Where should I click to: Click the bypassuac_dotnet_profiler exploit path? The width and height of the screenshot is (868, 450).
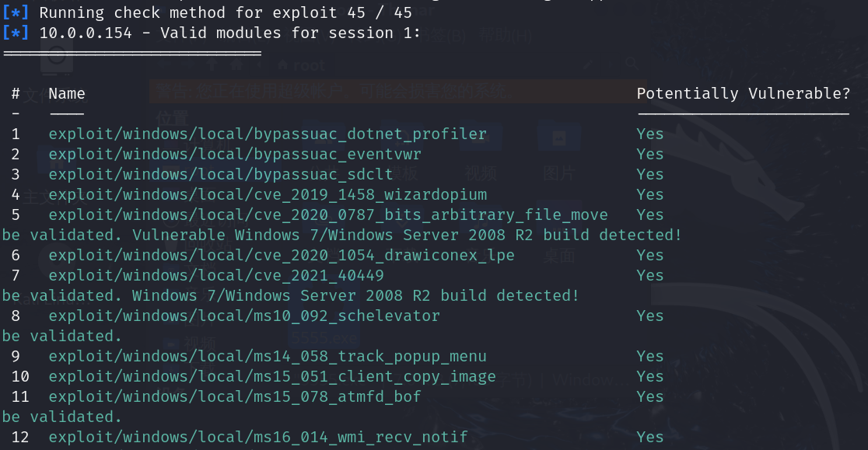click(267, 134)
